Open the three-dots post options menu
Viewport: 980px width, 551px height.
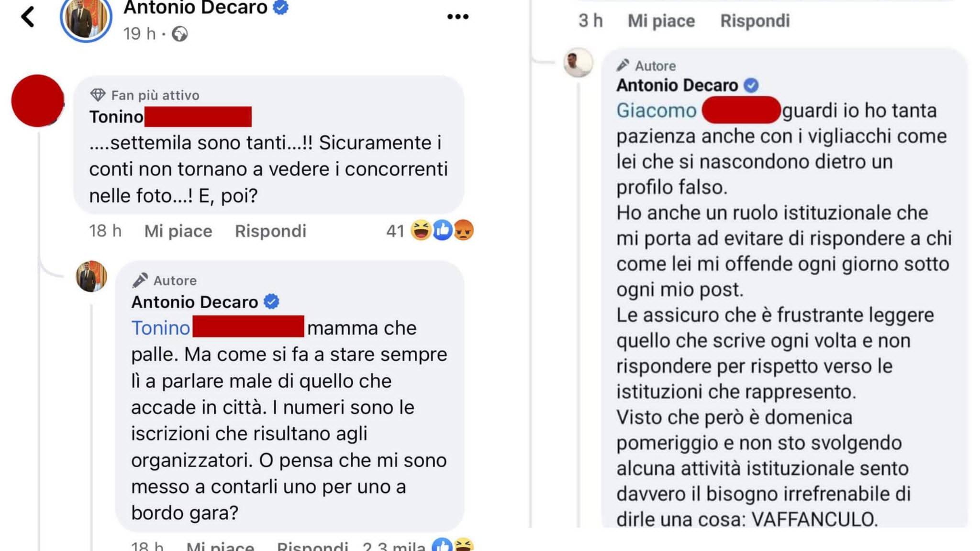point(457,17)
